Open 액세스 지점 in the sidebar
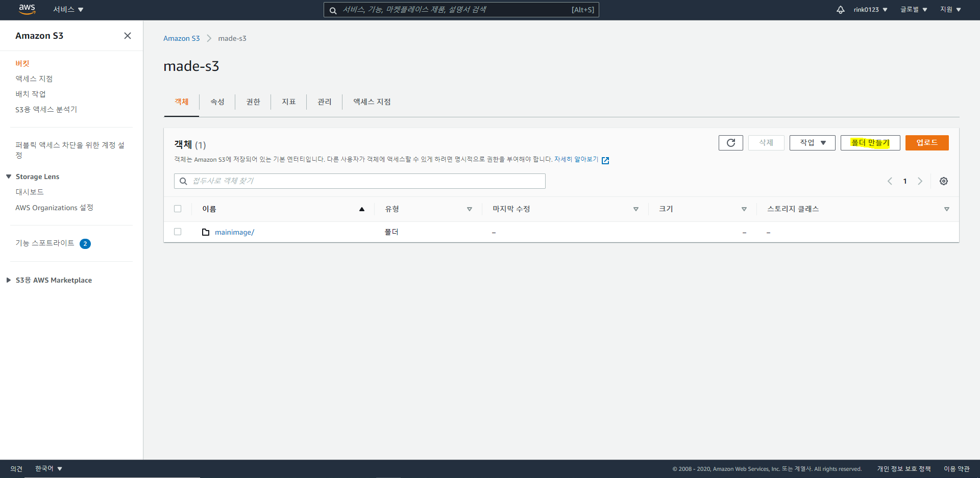Screen dimensions: 980x478 [34, 79]
